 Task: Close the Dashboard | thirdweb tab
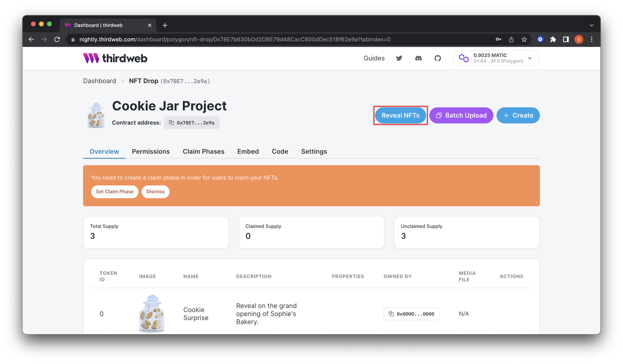point(150,25)
